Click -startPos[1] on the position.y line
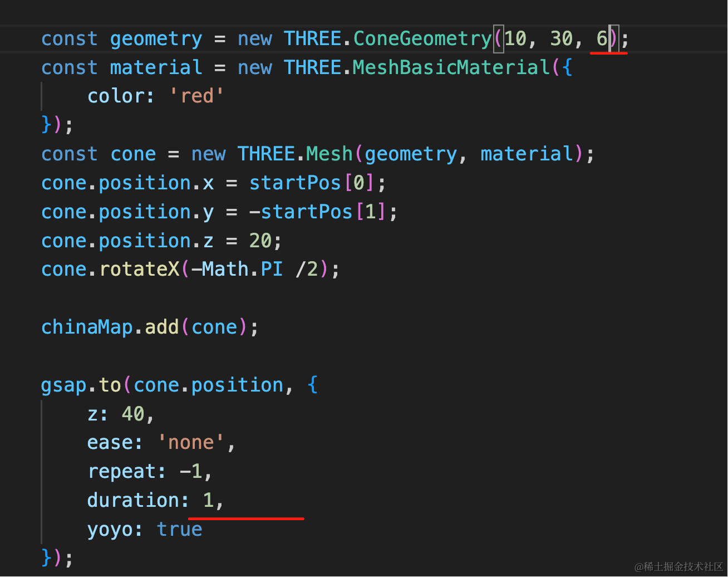Screen dimensions: 728x577 [317, 212]
